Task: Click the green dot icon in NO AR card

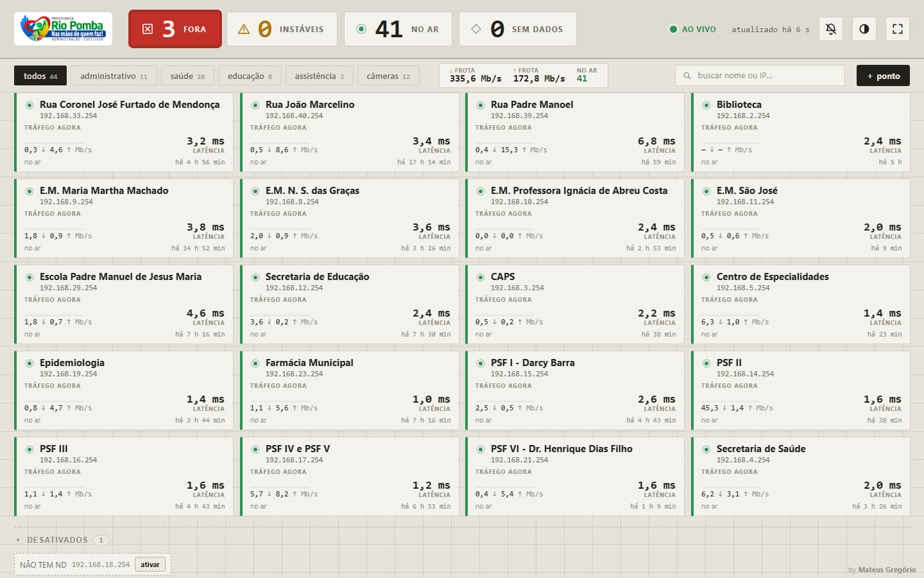Action: tap(361, 29)
